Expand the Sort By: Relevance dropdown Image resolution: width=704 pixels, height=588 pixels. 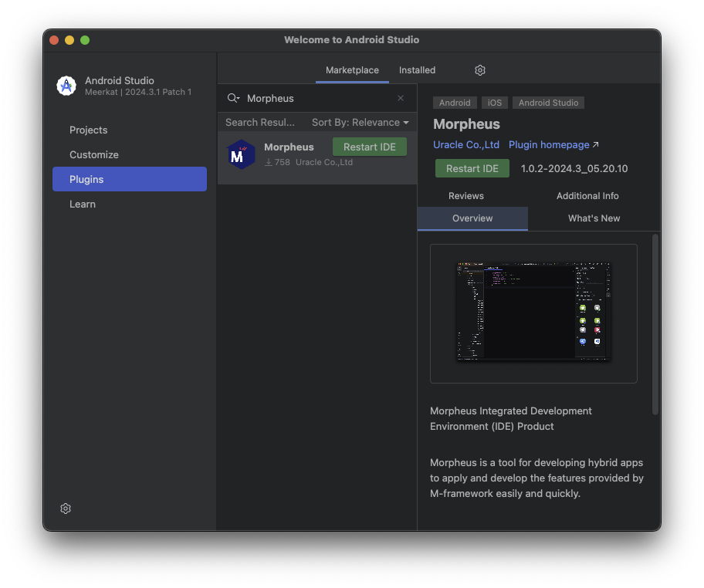[360, 122]
